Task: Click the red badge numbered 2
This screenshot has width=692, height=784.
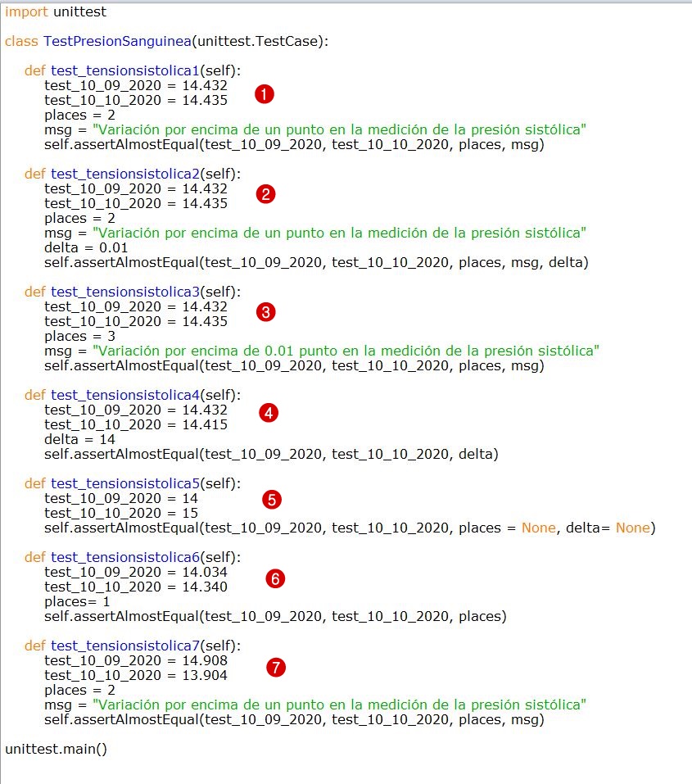Action: click(265, 194)
